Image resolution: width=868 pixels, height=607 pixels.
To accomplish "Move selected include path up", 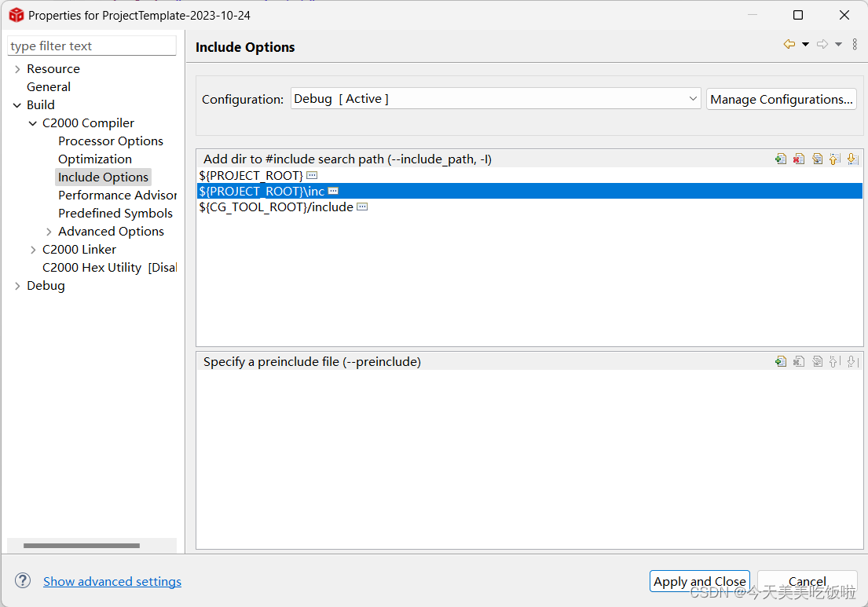I will 835,159.
